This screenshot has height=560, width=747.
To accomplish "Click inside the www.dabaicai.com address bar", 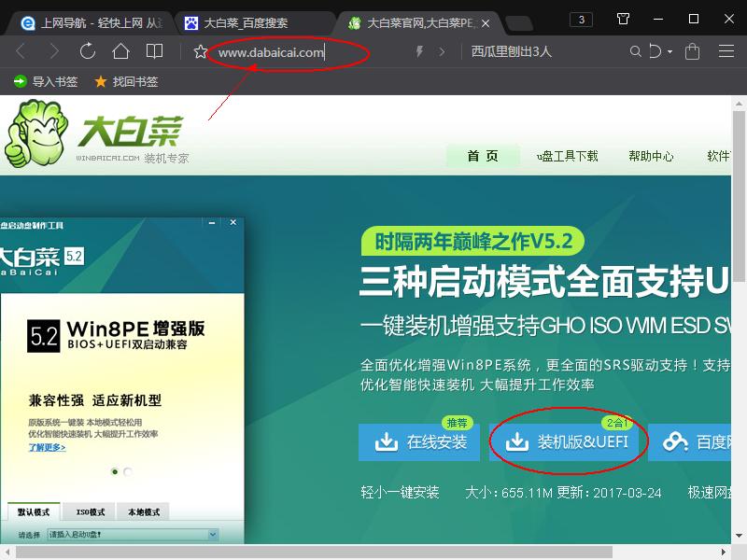I will pyautogui.click(x=280, y=52).
